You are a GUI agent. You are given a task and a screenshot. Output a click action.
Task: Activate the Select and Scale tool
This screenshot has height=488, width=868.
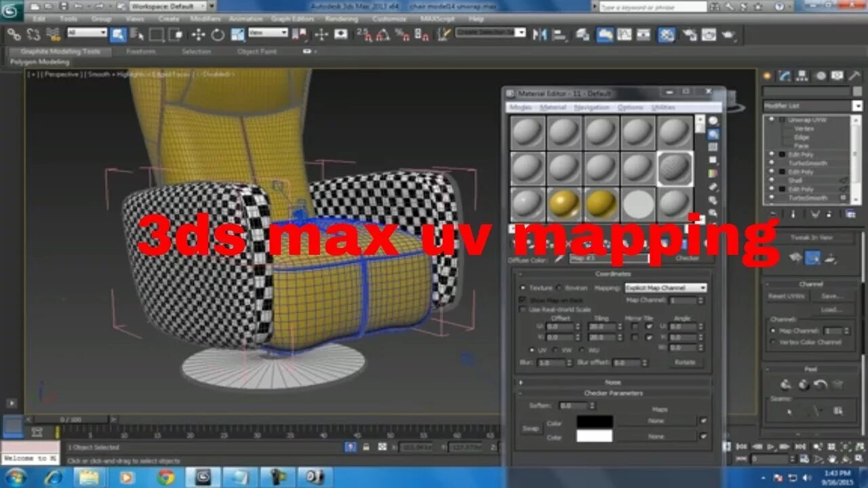237,34
